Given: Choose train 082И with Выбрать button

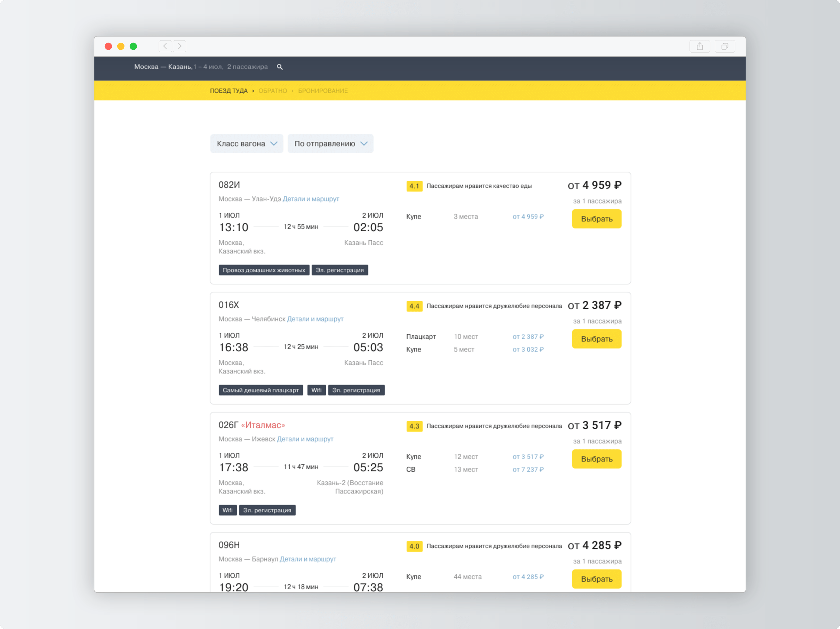Looking at the screenshot, I should pos(597,219).
